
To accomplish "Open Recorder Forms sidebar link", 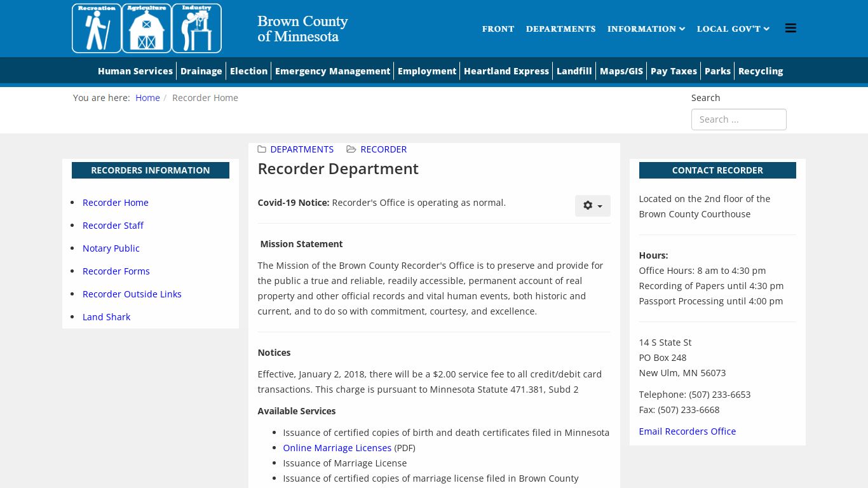I will [x=116, y=271].
